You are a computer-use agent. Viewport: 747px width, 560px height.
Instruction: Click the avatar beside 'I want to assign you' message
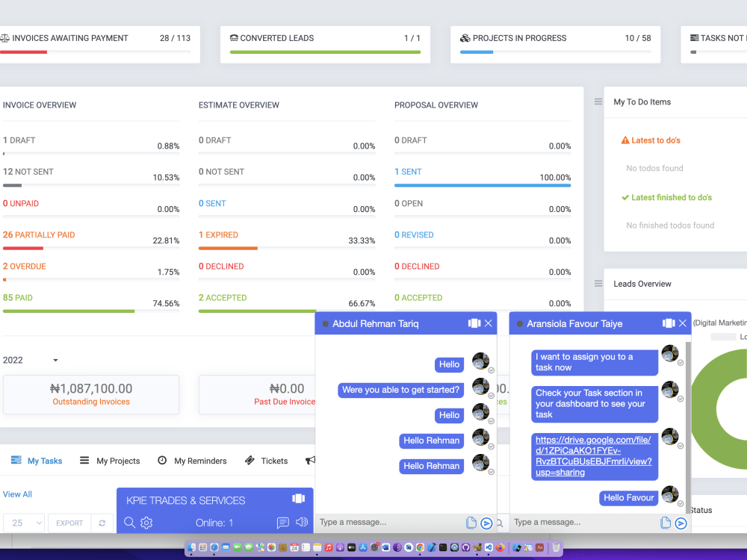pos(670,354)
